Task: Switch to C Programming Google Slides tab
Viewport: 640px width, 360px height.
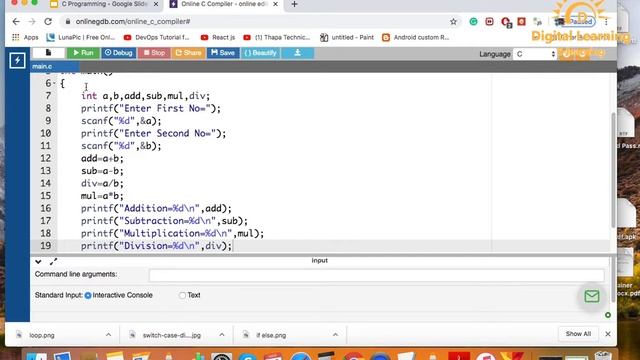Action: (104, 4)
